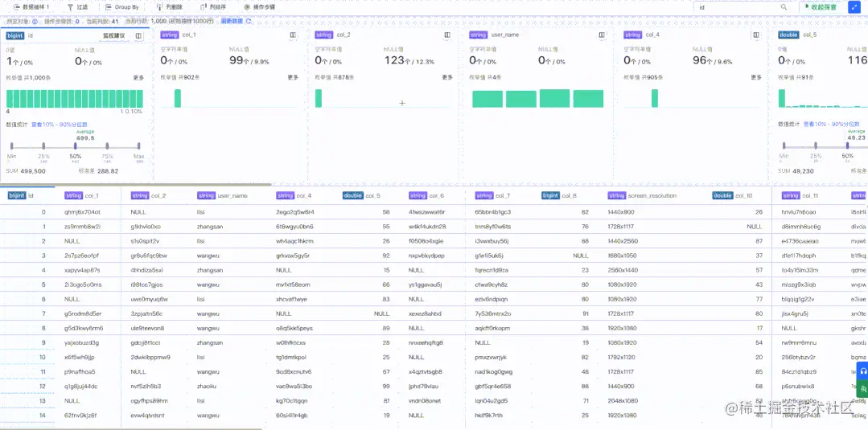Toggle the column panel icon for col_1

pyautogui.click(x=293, y=35)
